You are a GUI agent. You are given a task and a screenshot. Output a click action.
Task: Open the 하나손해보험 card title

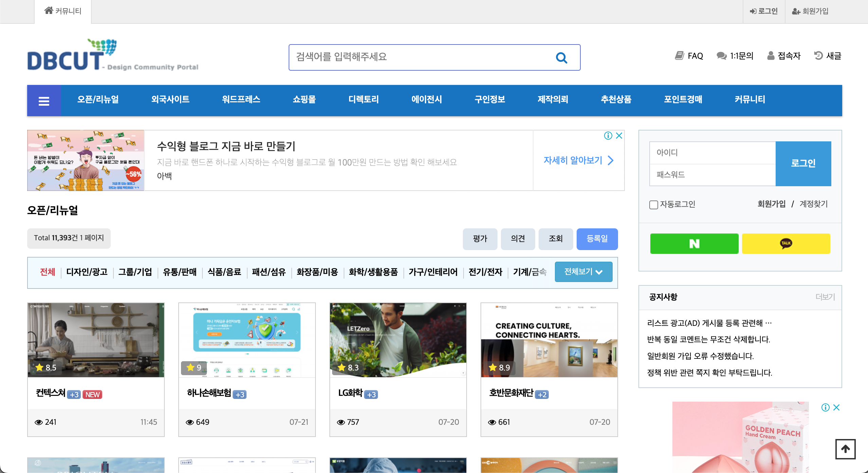click(209, 393)
